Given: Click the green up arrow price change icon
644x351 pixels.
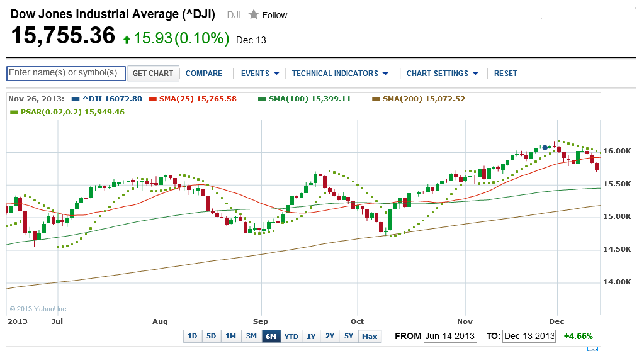Looking at the screenshot, I should pos(127,40).
